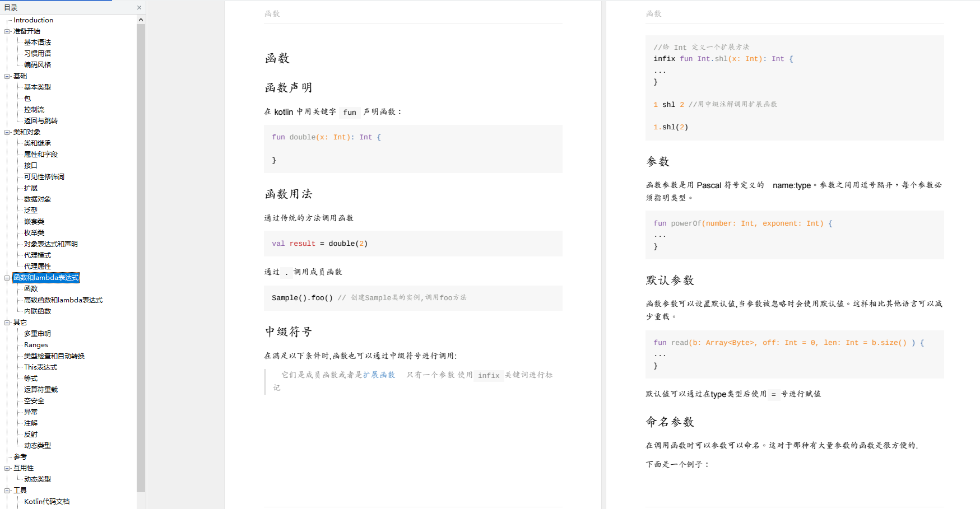980x509 pixels.
Task: Open the 习惯用语 chapter
Action: pyautogui.click(x=38, y=54)
